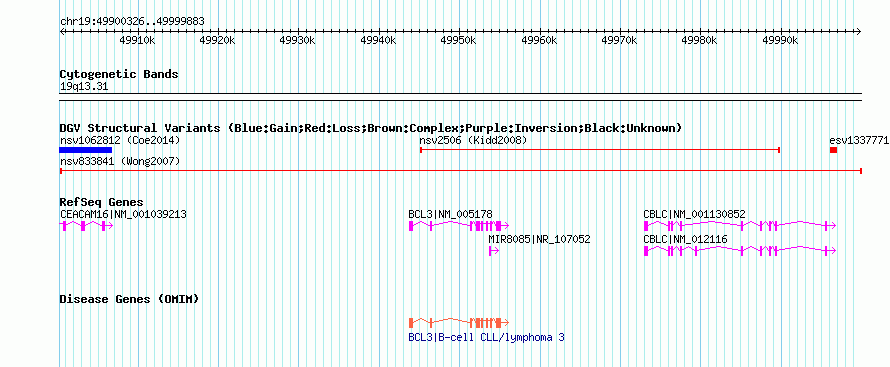Click the esv1337771 label
The height and width of the screenshot is (367, 890).
[858, 140]
